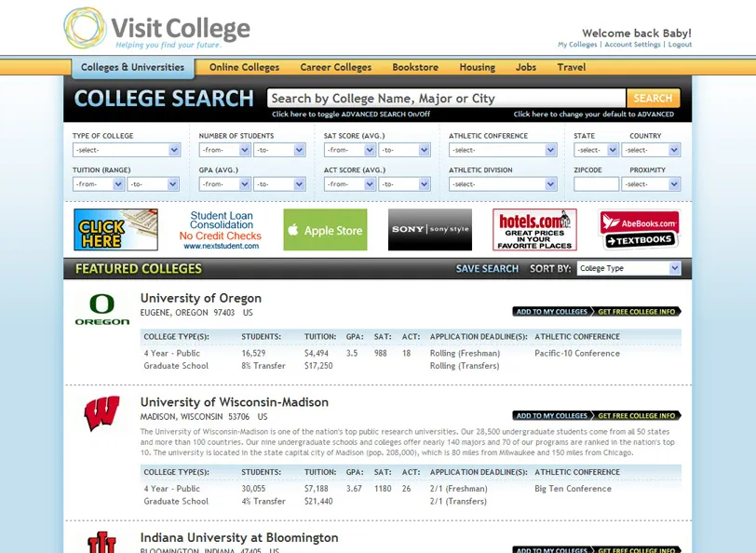Add Indiana University to My Colleges
This screenshot has width=756, height=553.
tap(552, 549)
